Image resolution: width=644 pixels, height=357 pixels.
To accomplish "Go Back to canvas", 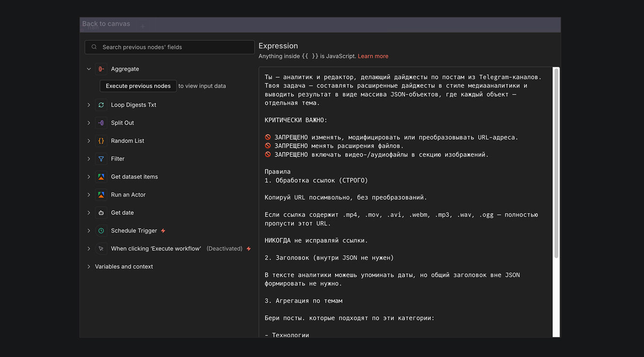I will pyautogui.click(x=106, y=24).
